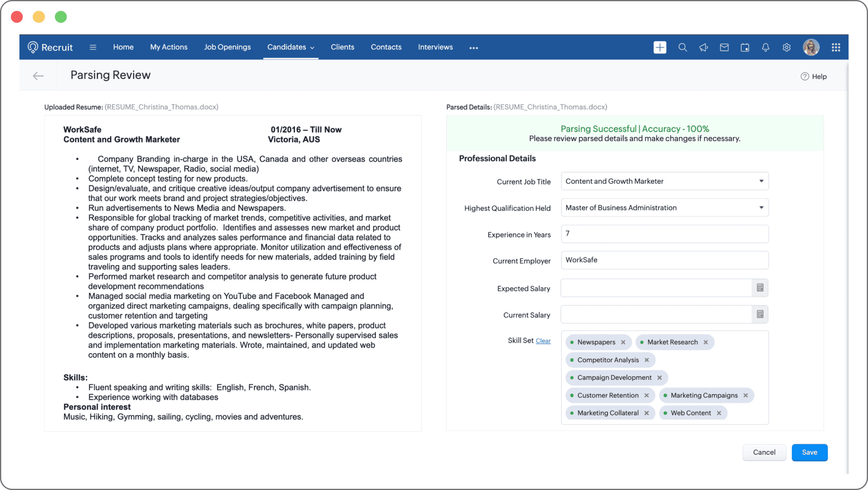This screenshot has width=868, height=490.
Task: Click the user profile avatar
Action: click(811, 47)
